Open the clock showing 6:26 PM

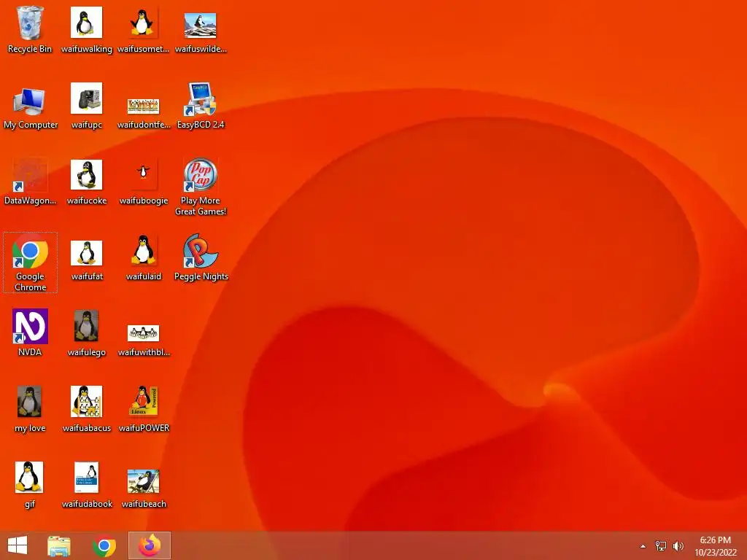(x=715, y=546)
